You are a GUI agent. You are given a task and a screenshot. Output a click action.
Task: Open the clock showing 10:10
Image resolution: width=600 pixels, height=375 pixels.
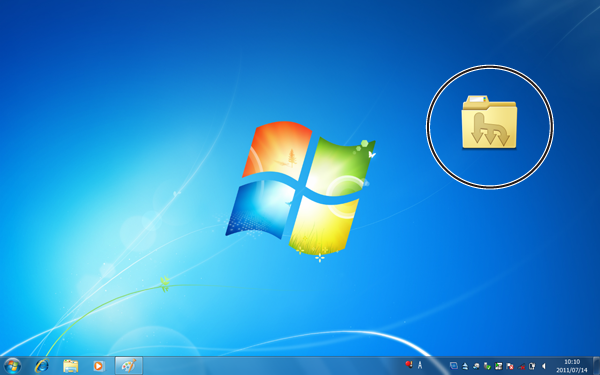[x=572, y=362]
